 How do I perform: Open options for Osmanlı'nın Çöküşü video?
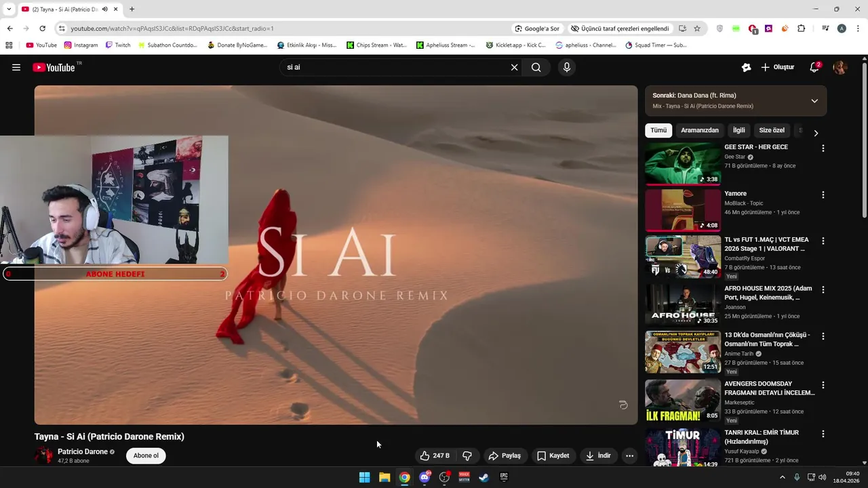click(x=823, y=336)
